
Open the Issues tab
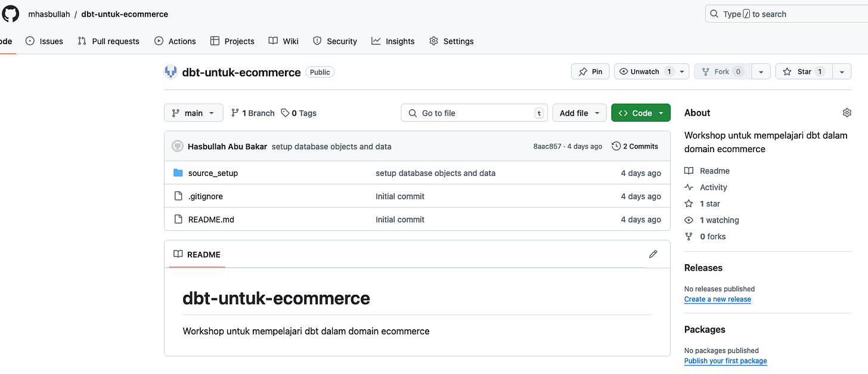point(45,41)
